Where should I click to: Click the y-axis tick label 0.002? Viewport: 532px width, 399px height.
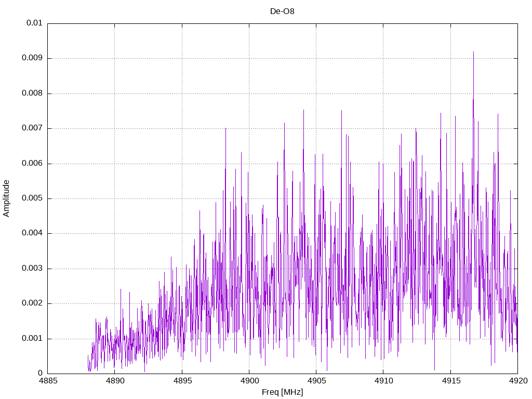pyautogui.click(x=32, y=303)
